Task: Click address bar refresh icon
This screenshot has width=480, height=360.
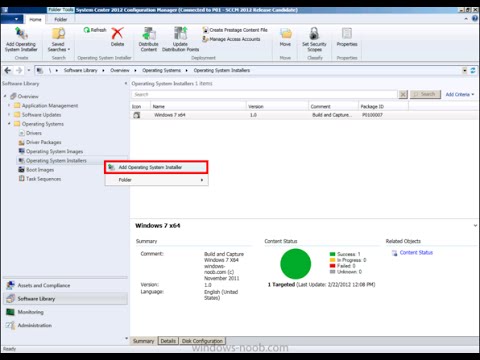Action: (x=473, y=70)
